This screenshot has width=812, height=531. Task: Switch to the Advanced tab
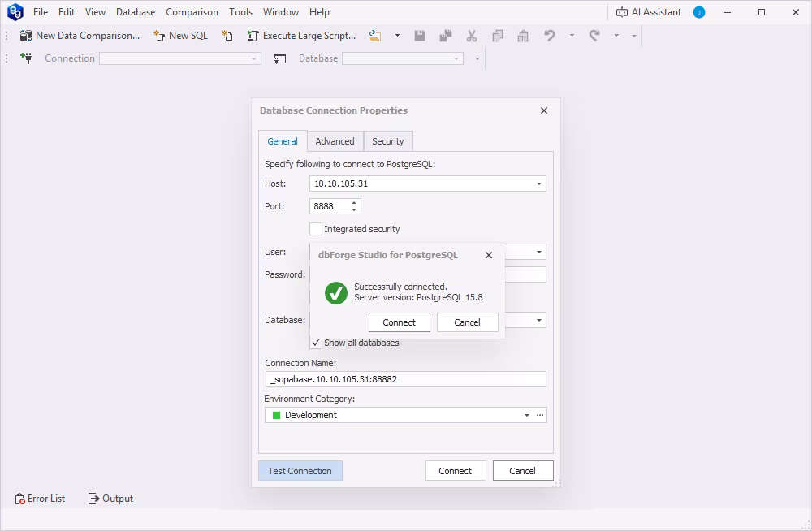335,141
